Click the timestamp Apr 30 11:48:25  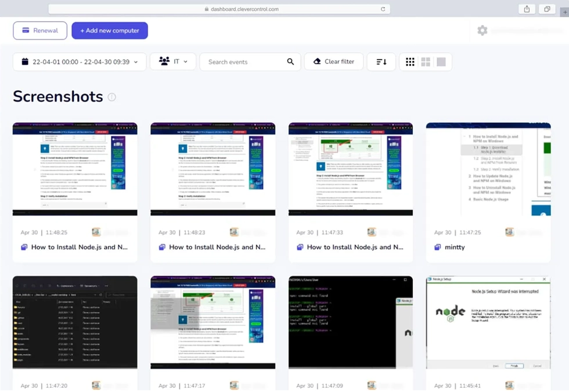[44, 232]
